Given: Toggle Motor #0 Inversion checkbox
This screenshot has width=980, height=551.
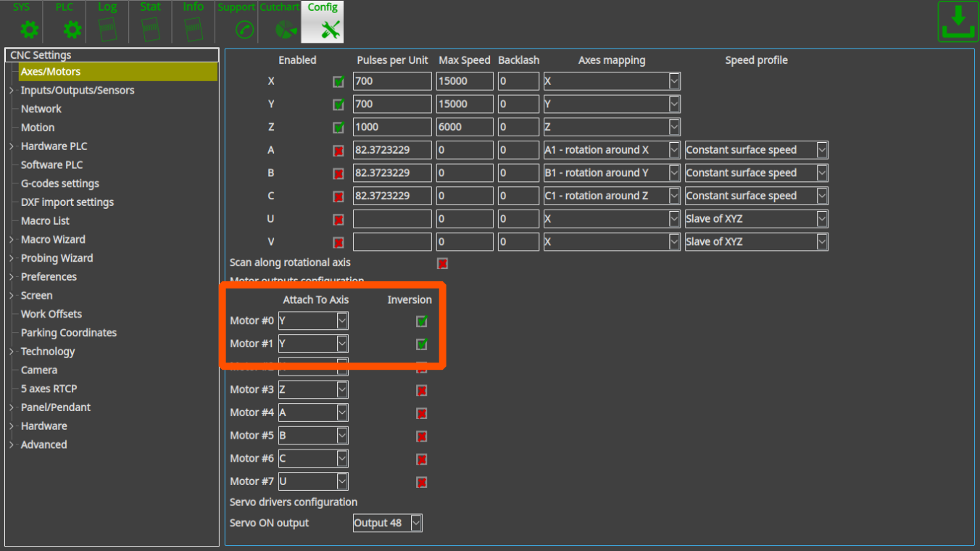Looking at the screenshot, I should 422,321.
